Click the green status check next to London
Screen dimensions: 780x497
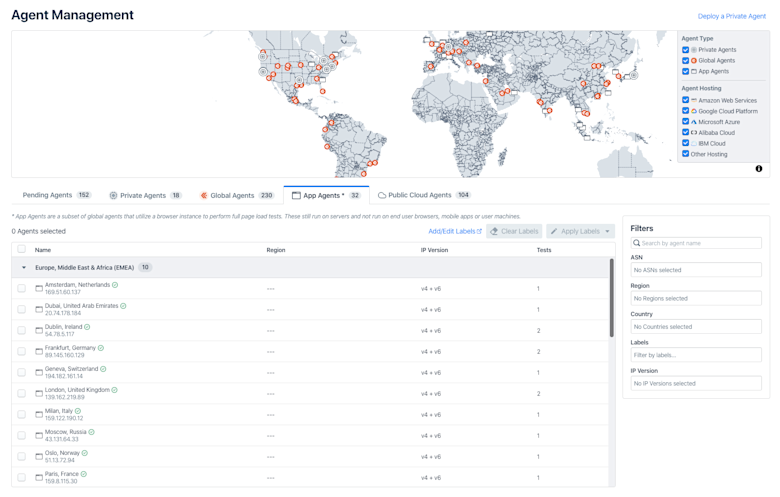click(114, 390)
